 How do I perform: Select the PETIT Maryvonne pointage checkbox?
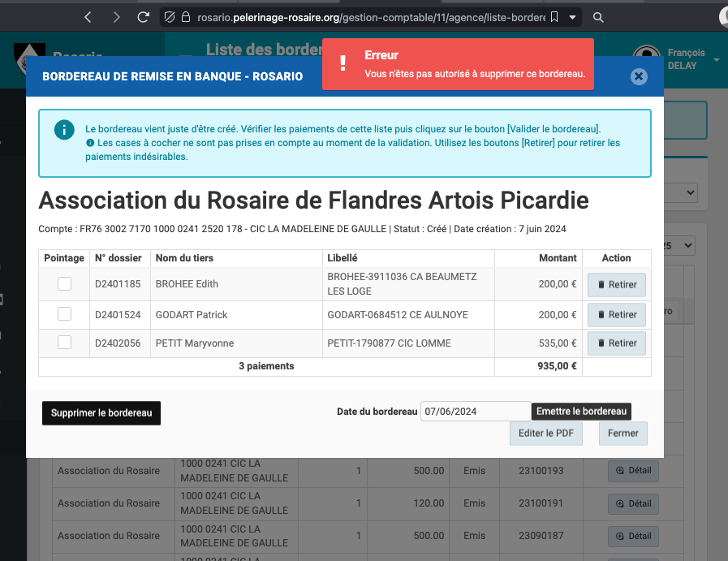point(64,343)
